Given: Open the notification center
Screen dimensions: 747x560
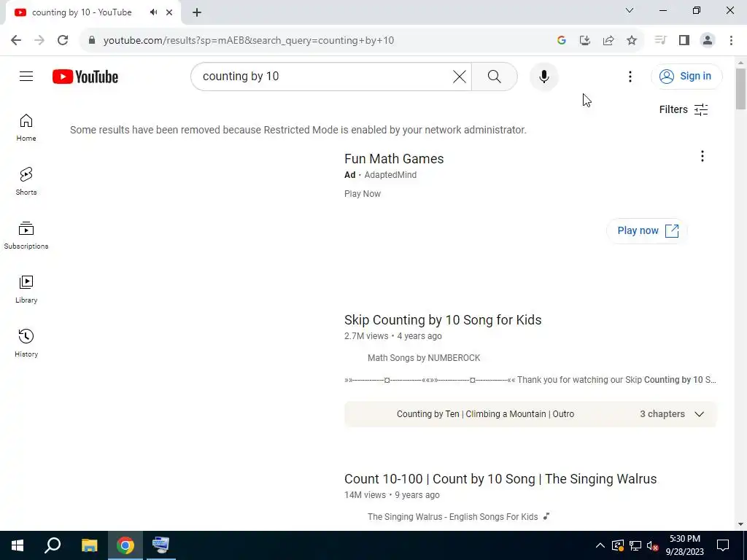Looking at the screenshot, I should (723, 545).
